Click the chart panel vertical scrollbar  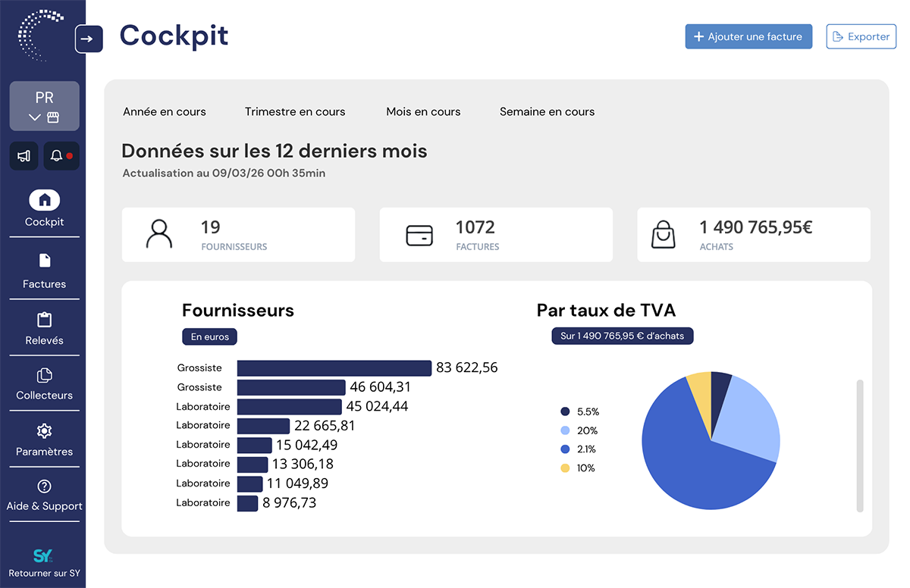coord(860,446)
